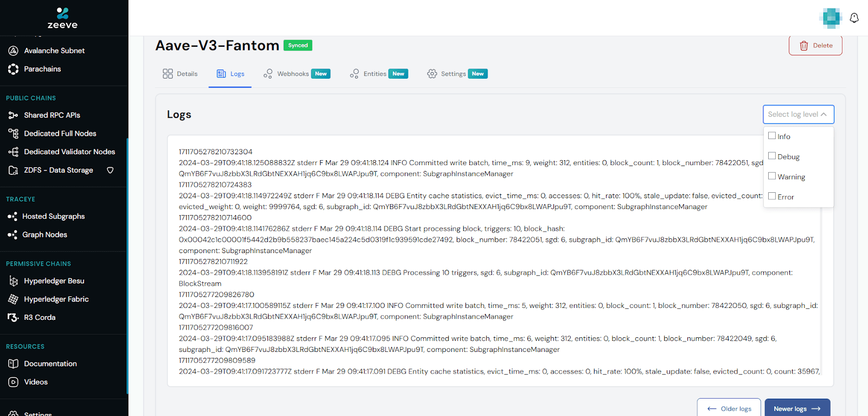Click the user avatar in header
This screenshot has height=416, width=868.
coord(831,18)
